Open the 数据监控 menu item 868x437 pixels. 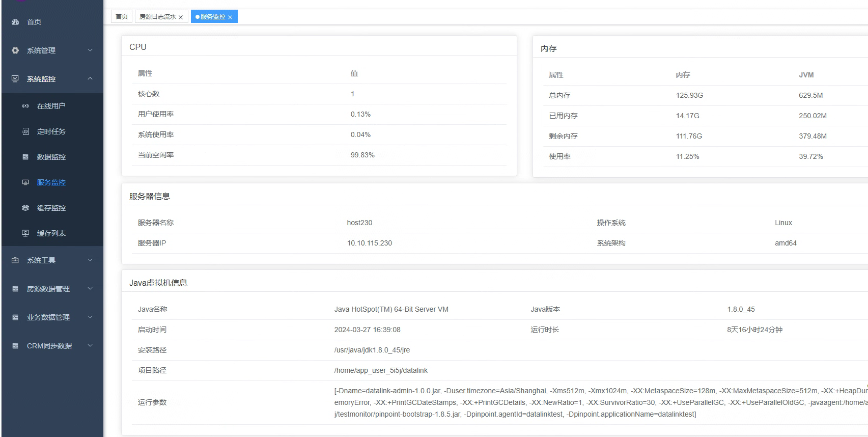click(x=52, y=157)
